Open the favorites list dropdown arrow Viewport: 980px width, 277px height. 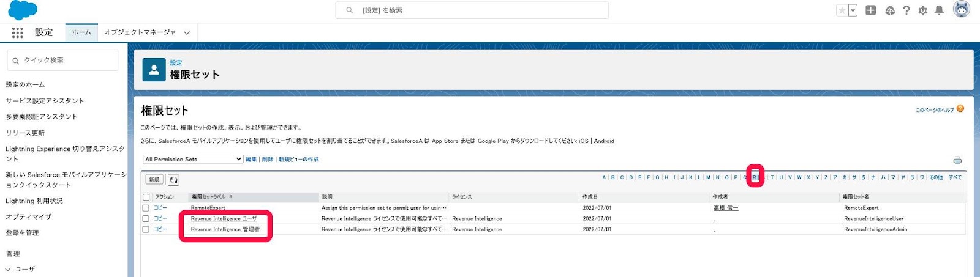853,10
